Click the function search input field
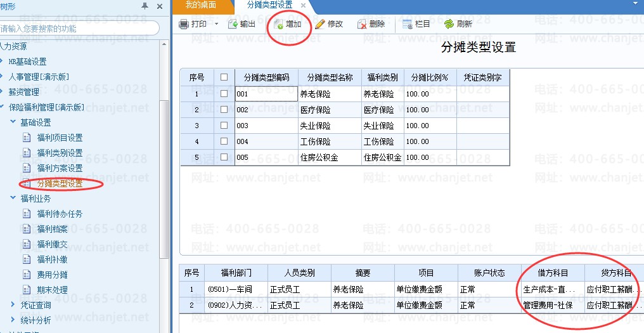644x333 pixels. pos(78,29)
